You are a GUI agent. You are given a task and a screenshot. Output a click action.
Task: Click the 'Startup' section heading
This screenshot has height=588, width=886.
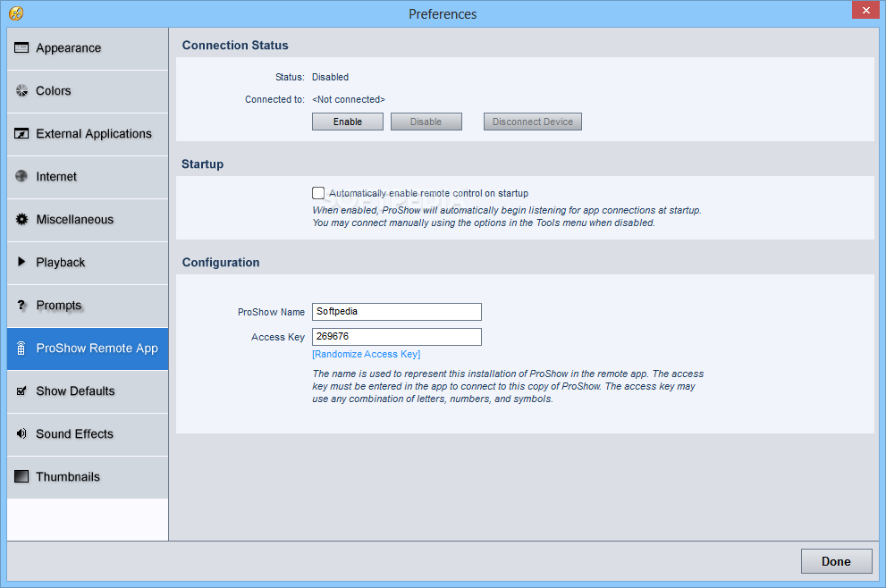click(202, 164)
